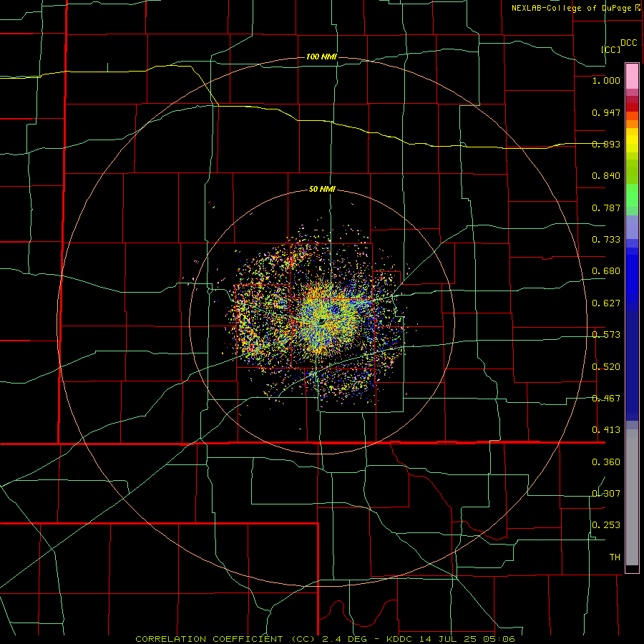The image size is (644, 644).
Task: Click the KDDC station identifier in caption
Action: [399, 639]
